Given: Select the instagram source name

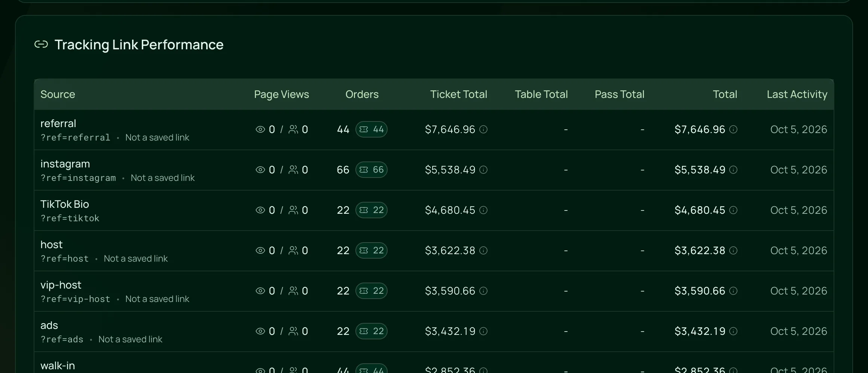Looking at the screenshot, I should tap(65, 164).
